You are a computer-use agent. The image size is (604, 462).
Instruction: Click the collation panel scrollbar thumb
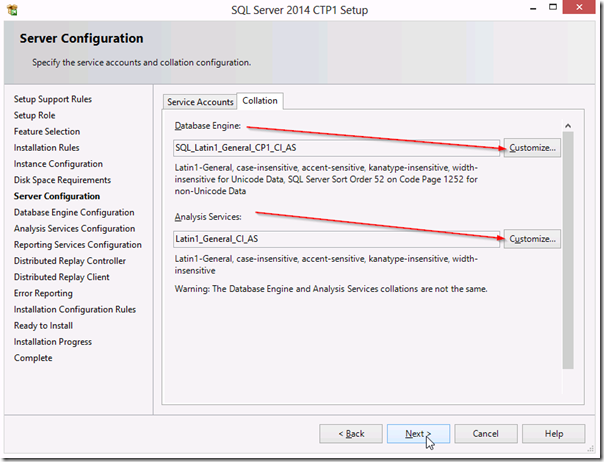click(568, 250)
